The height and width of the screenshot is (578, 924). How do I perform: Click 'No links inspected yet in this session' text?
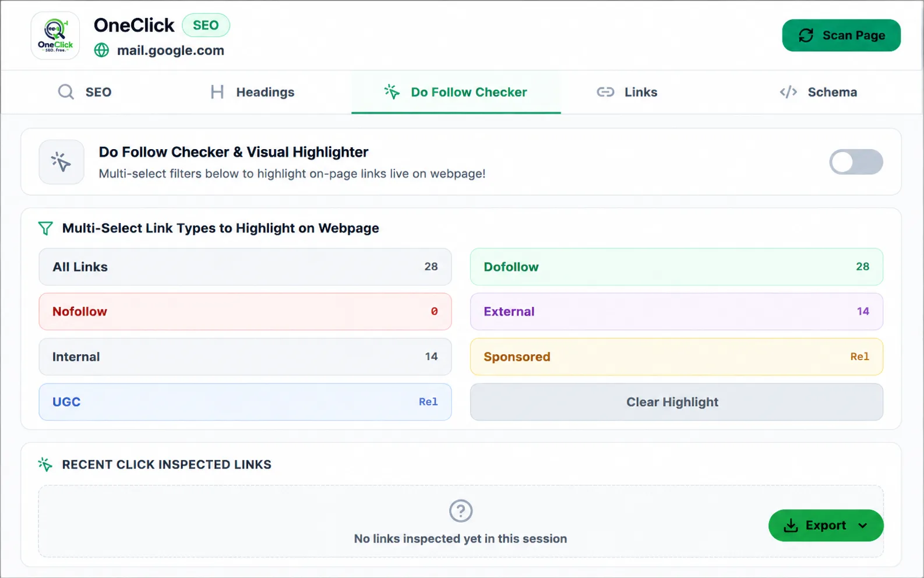(x=460, y=539)
